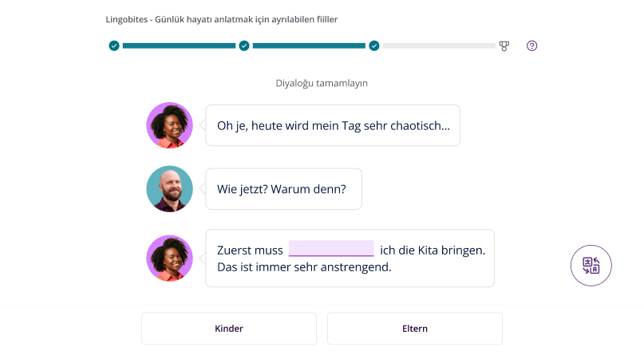This screenshot has width=644, height=355.
Task: Click the 'Das ist immer sehr anstrengend' text
Action: click(x=304, y=267)
